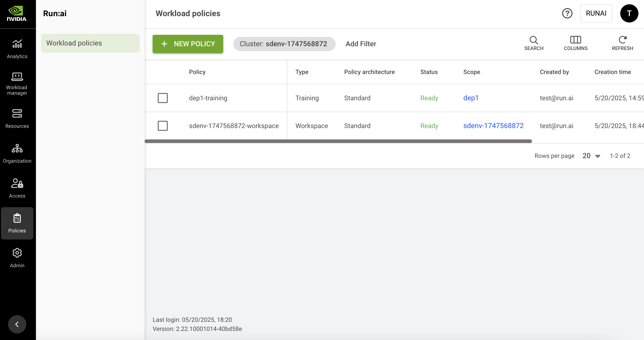Viewport: 644px width, 340px height.
Task: Click the horizontal table scrollbar
Action: click(x=338, y=141)
